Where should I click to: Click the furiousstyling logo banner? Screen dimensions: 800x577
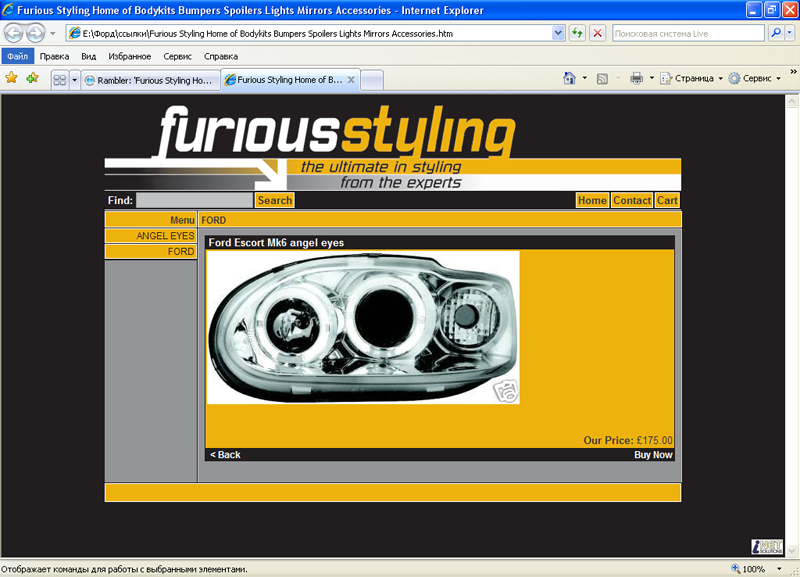click(x=393, y=147)
